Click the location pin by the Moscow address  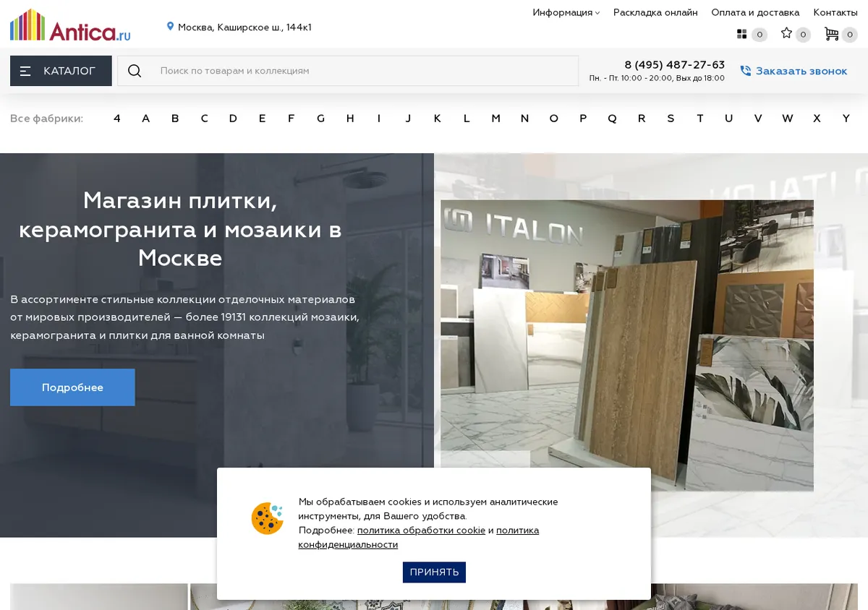[x=171, y=27]
